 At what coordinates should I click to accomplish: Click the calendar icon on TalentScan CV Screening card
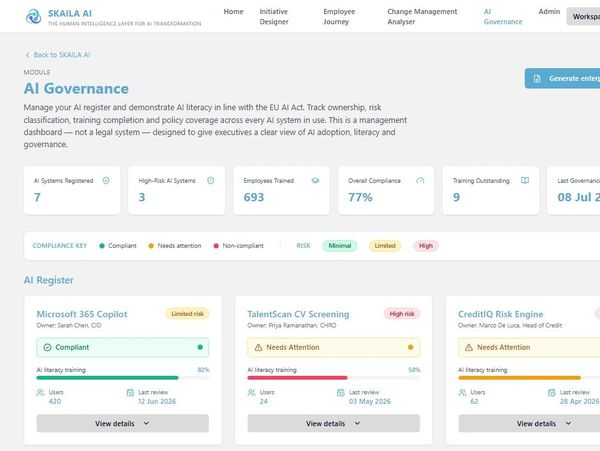341,393
